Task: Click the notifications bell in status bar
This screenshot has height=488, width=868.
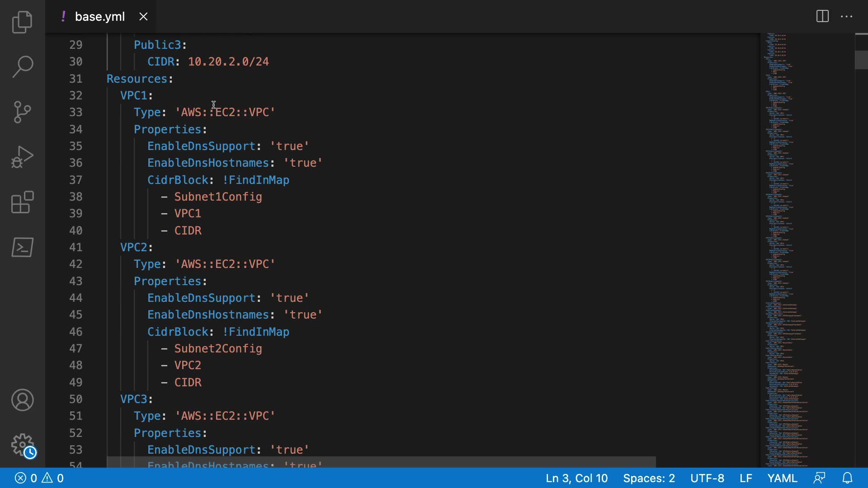Action: tap(848, 478)
